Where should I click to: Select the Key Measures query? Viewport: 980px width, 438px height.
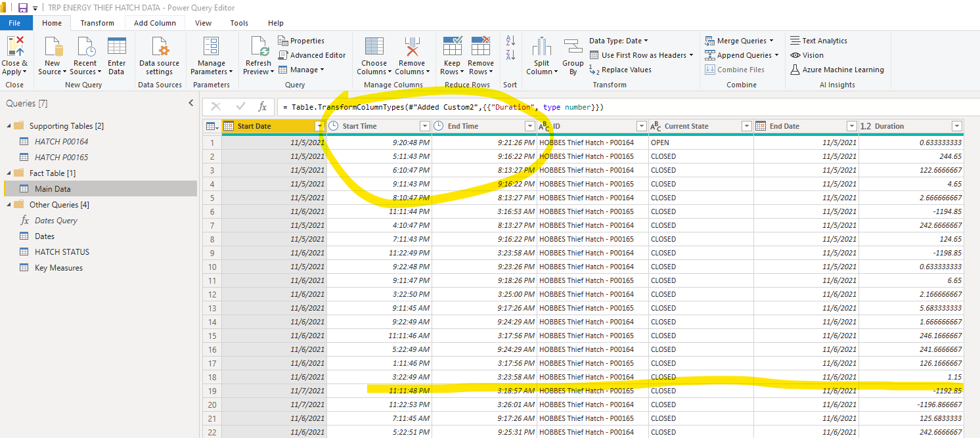[x=58, y=267]
